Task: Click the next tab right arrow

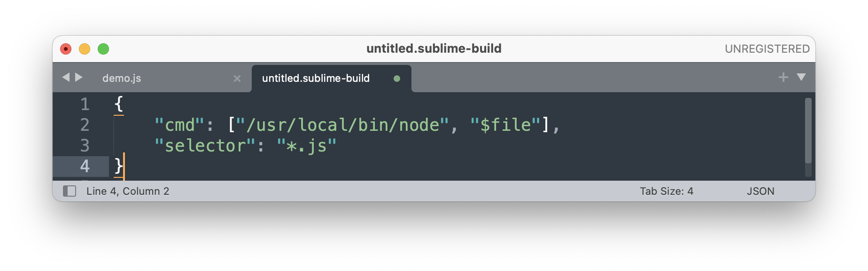Action: tap(79, 77)
